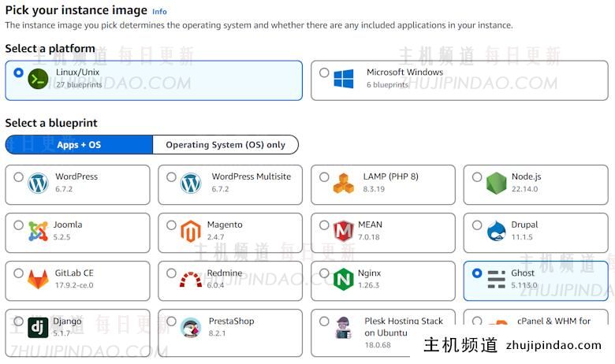Select the Microsoft Windows platform radio button

tap(324, 72)
